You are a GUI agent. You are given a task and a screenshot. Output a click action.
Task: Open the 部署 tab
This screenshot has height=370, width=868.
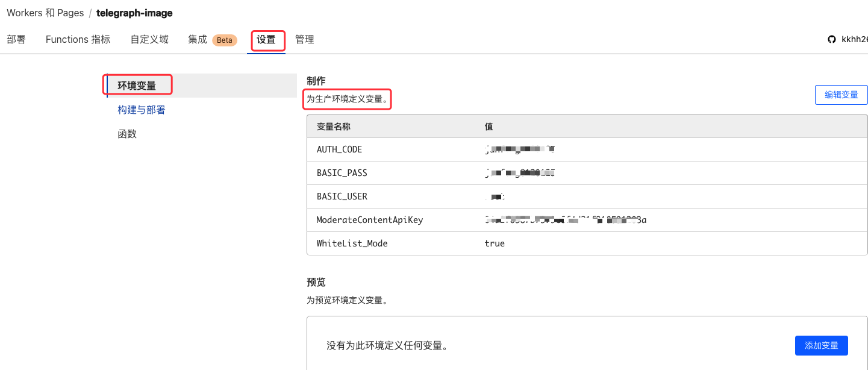click(16, 39)
